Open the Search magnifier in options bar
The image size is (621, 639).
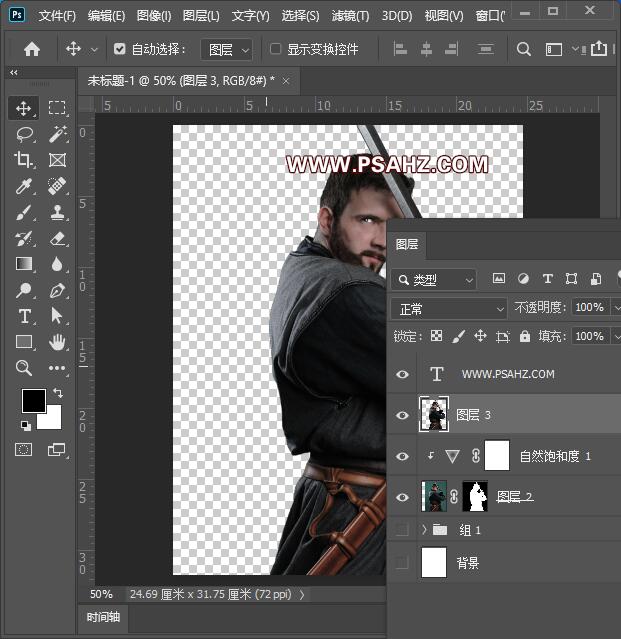point(524,49)
